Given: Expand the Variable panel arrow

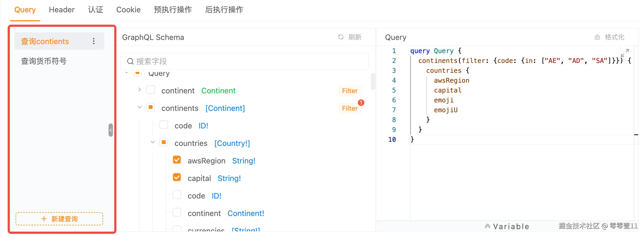Looking at the screenshot, I should [x=487, y=226].
